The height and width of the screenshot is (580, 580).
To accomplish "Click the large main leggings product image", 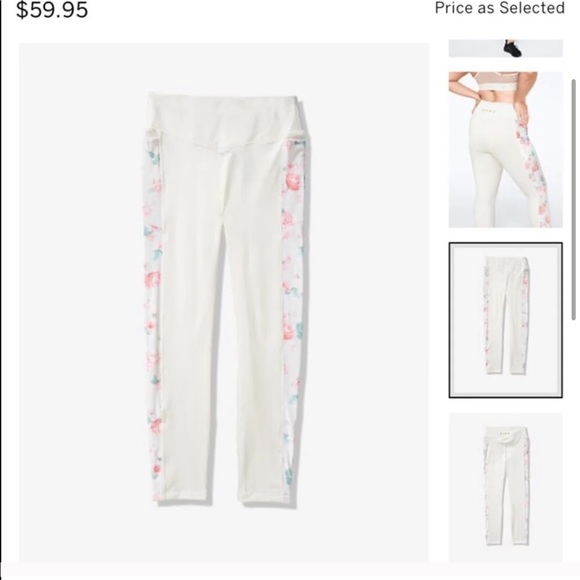I will click(224, 303).
